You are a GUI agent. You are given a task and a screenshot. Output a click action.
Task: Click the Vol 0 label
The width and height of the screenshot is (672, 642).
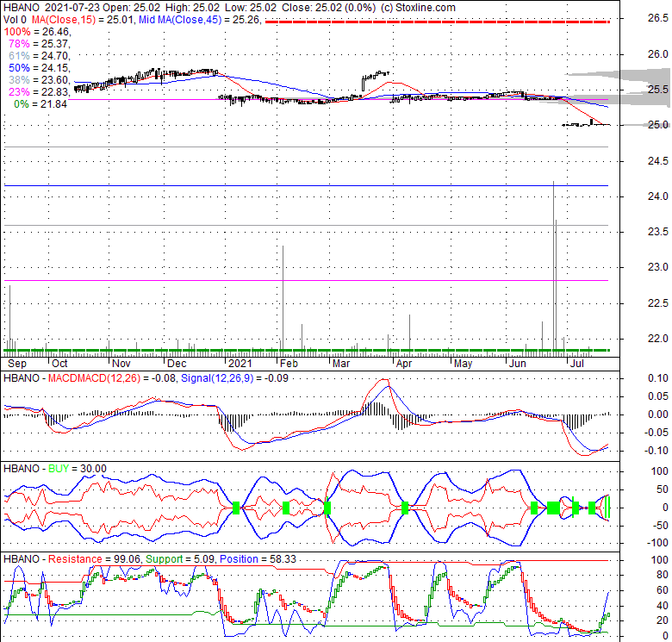16,20
